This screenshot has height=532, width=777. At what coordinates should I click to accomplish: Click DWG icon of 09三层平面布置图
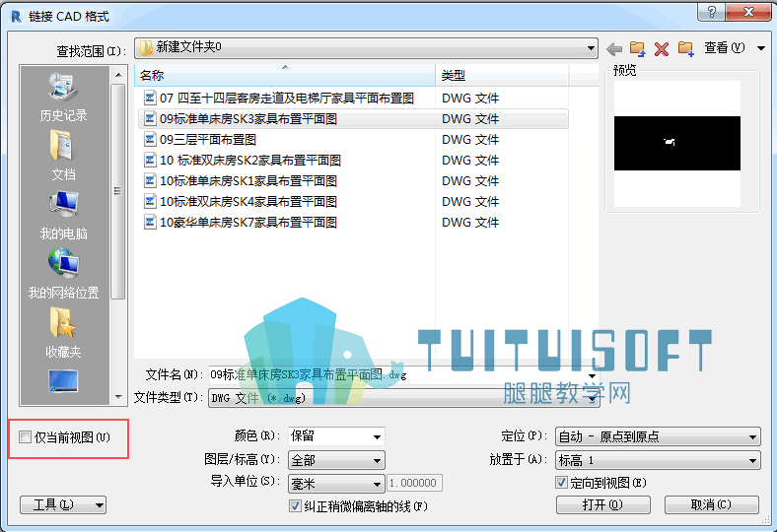[x=150, y=139]
